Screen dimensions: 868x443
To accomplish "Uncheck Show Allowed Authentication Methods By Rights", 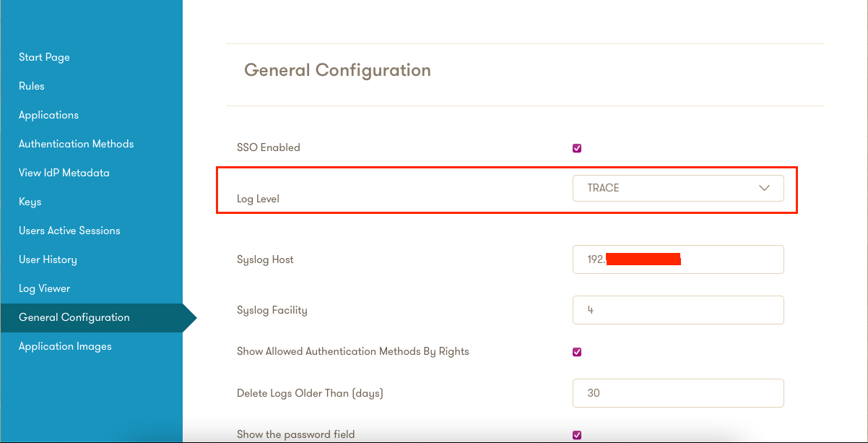I will tap(577, 352).
